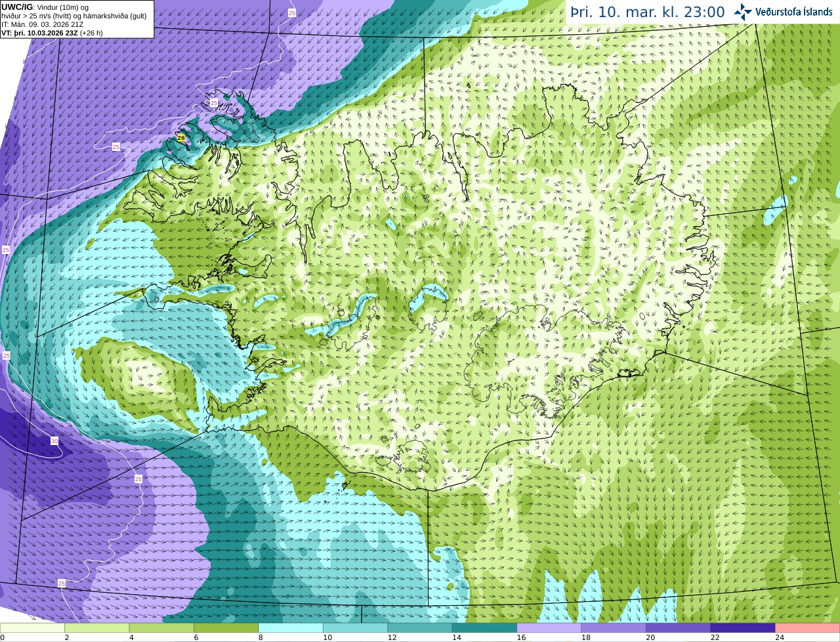Click the color scale tick label 20
This screenshot has height=642, width=840.
pos(650,637)
